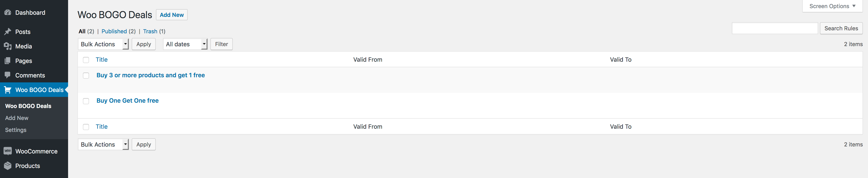Open the Settings submenu item
This screenshot has width=868, height=178.
pyautogui.click(x=16, y=130)
